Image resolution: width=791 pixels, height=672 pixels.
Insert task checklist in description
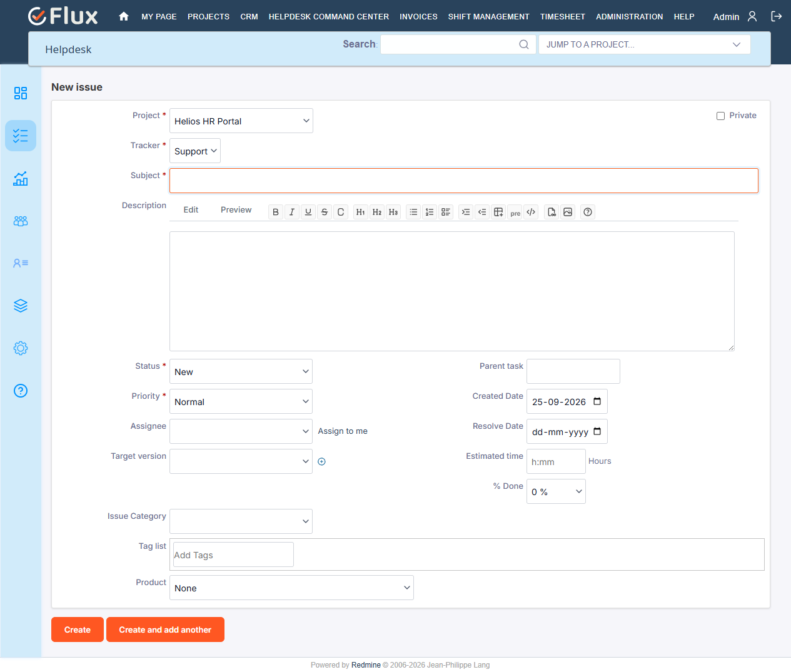(x=446, y=212)
